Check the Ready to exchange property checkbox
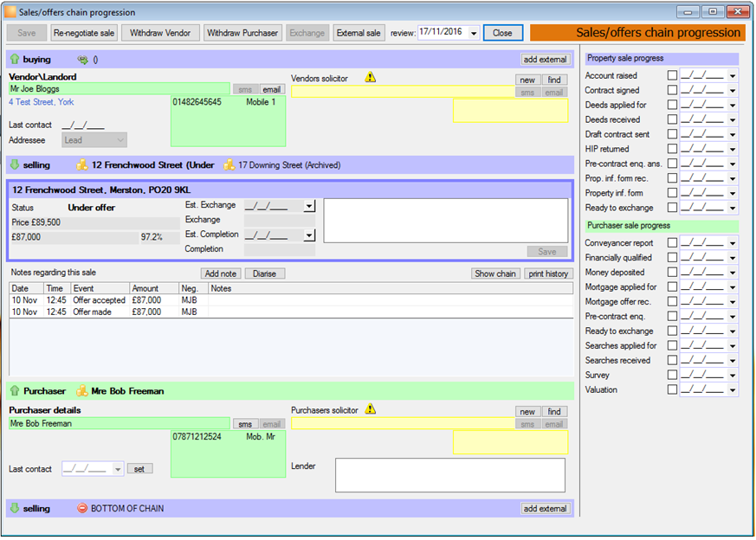Viewport: 756px width, 540px height. [672, 208]
